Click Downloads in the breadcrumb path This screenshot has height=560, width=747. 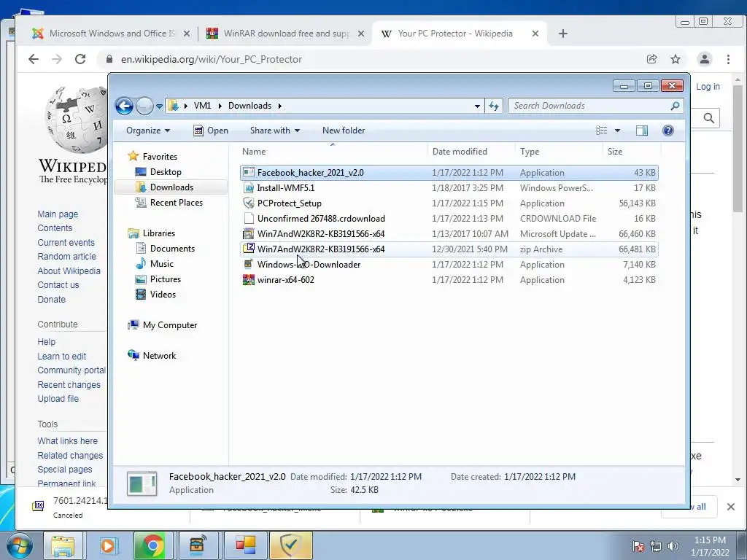(249, 106)
